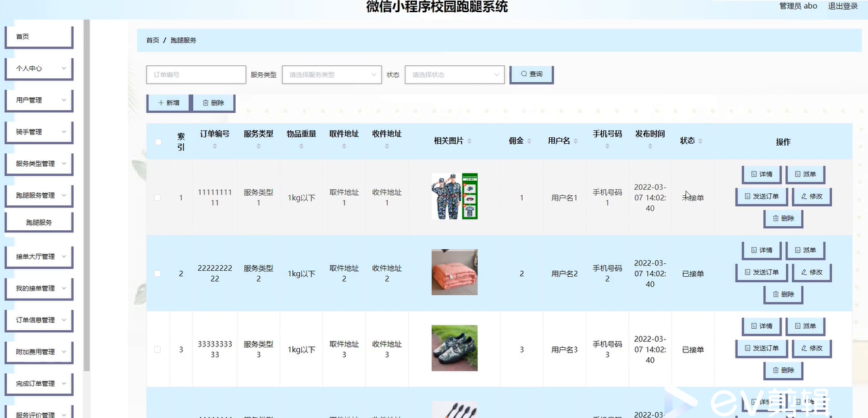Click 发送订单 for order 3333333333
Viewport: 868px width, 418px height.
(x=761, y=348)
